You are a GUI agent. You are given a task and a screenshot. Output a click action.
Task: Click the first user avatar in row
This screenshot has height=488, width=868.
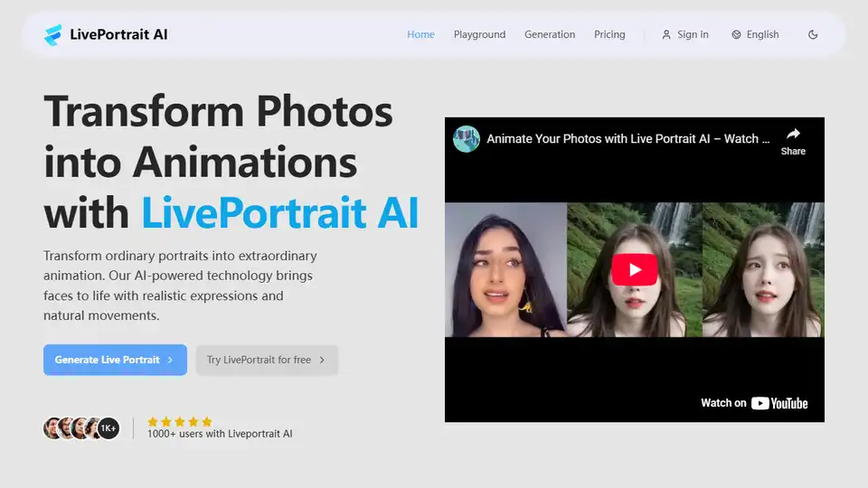click(52, 428)
